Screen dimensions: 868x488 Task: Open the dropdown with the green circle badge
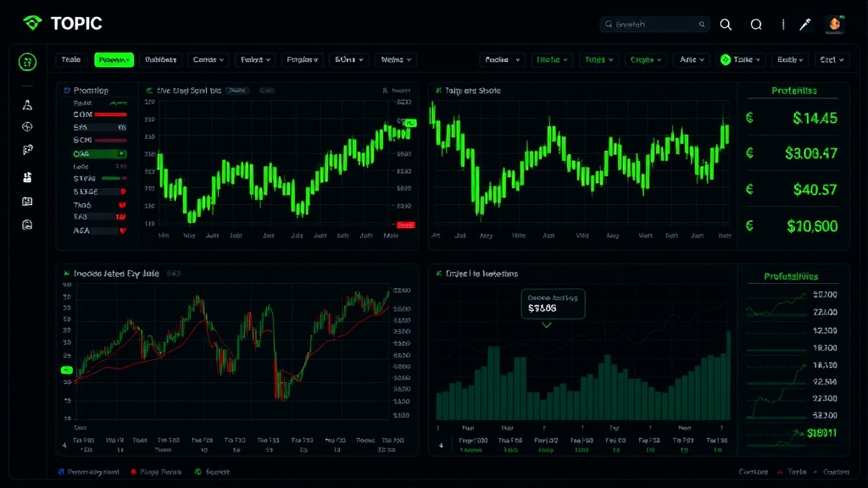(x=740, y=60)
